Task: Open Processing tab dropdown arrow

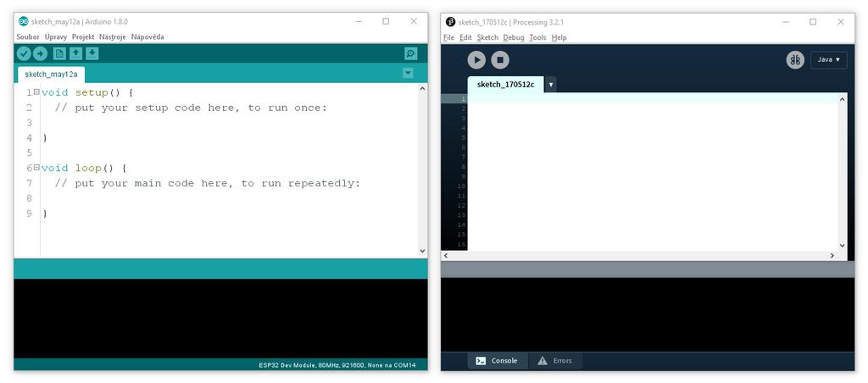Action: [x=551, y=85]
